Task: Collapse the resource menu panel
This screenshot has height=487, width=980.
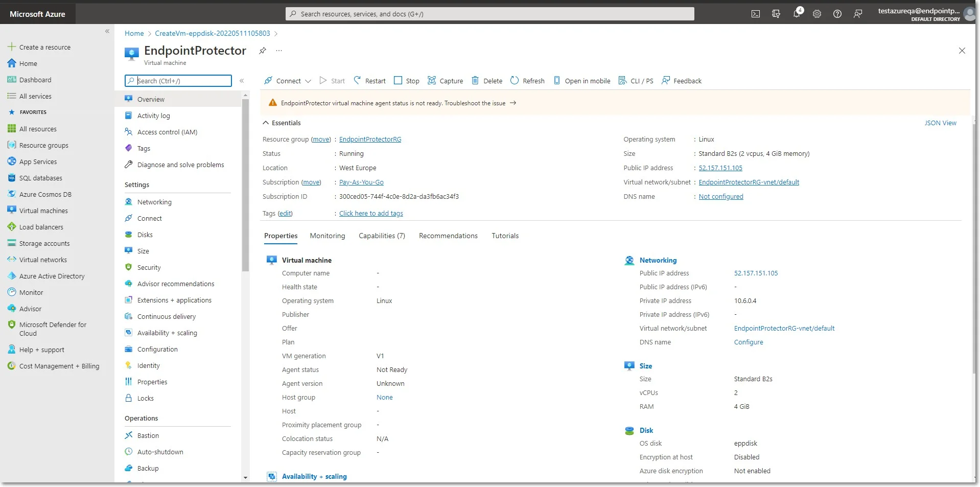Action: coord(242,81)
